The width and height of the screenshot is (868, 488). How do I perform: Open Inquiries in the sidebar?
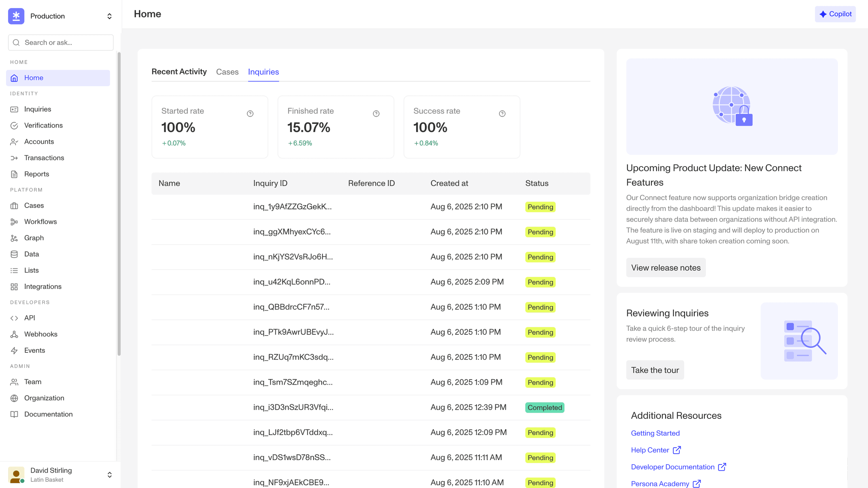pos(58,109)
